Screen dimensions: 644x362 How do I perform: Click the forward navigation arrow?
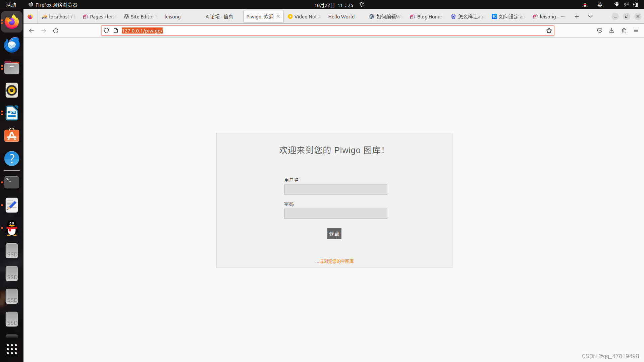coord(43,31)
